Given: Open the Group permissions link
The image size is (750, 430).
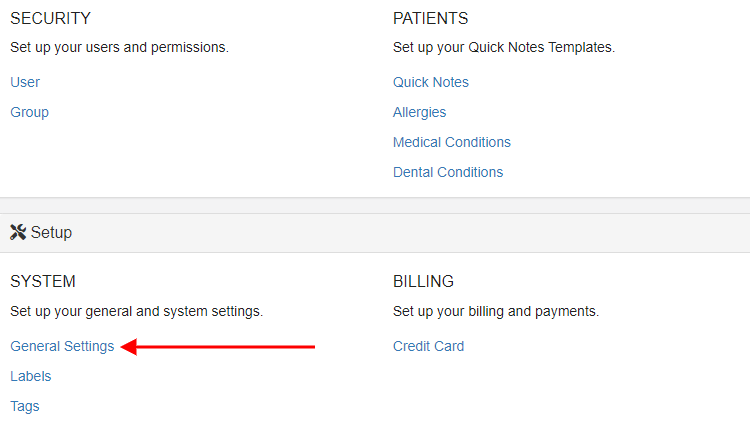Looking at the screenshot, I should (30, 112).
